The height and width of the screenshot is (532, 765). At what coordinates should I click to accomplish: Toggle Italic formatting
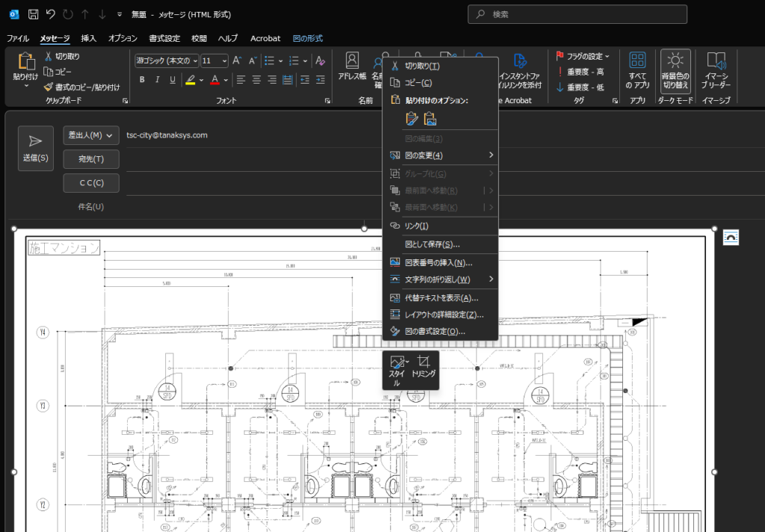point(156,80)
